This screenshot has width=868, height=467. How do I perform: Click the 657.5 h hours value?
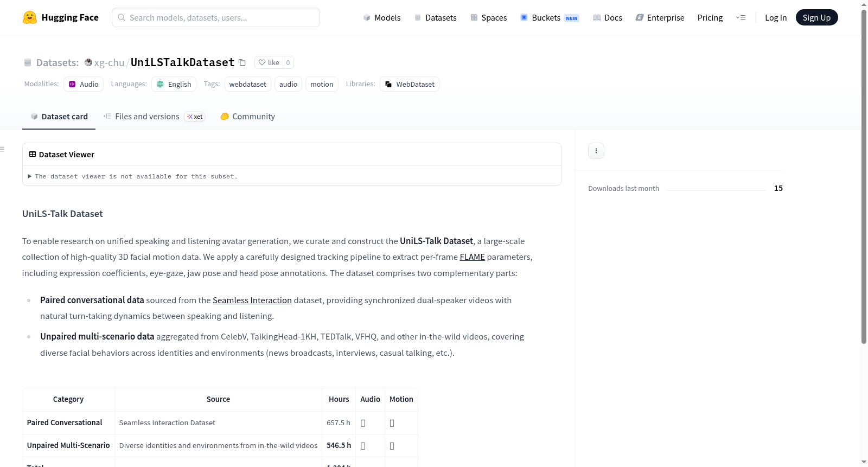coord(339,423)
